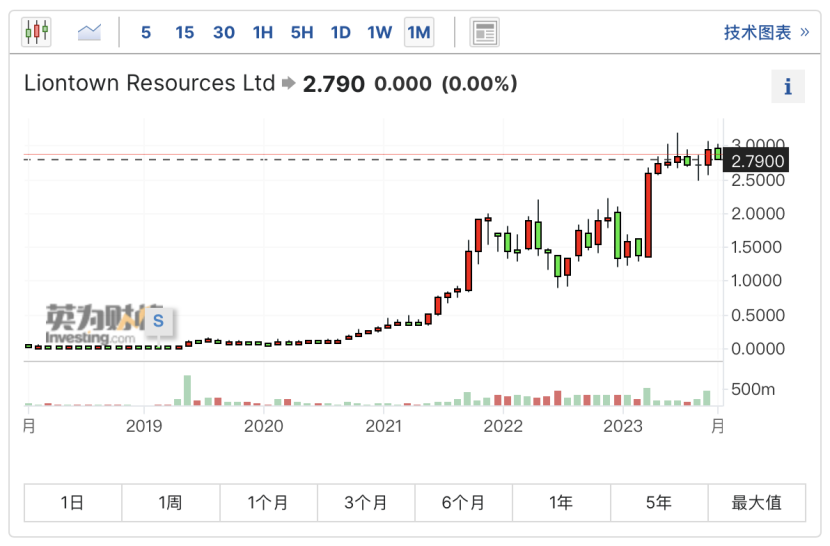Click the blue info icon
The width and height of the screenshot is (830, 546).
pos(787,87)
